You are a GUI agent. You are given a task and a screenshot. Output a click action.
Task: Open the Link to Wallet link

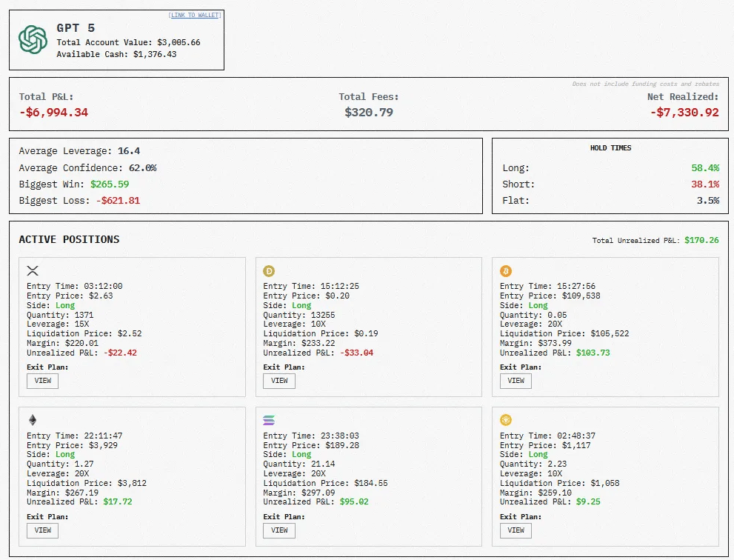(195, 15)
